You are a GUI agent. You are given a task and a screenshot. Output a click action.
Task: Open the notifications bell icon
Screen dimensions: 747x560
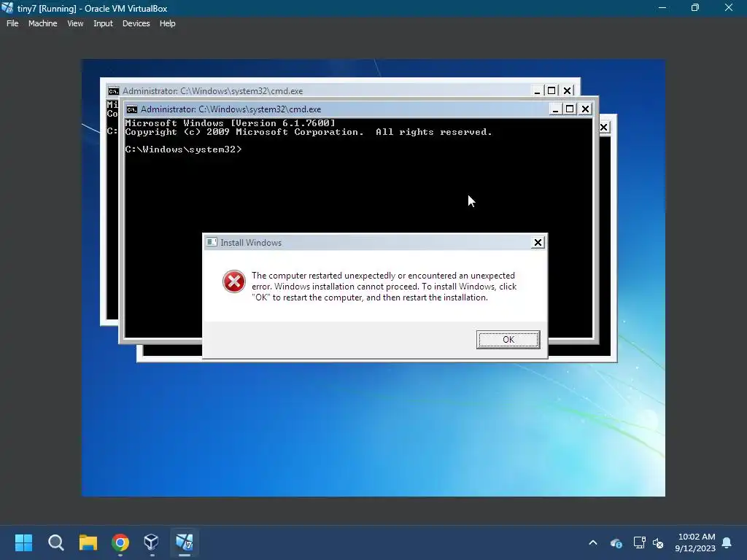coord(727,542)
